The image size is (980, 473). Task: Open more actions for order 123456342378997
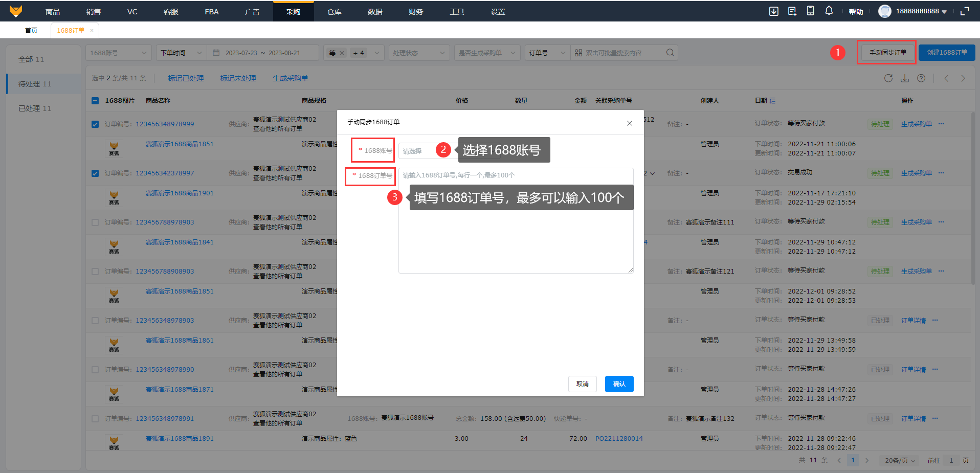tap(941, 173)
